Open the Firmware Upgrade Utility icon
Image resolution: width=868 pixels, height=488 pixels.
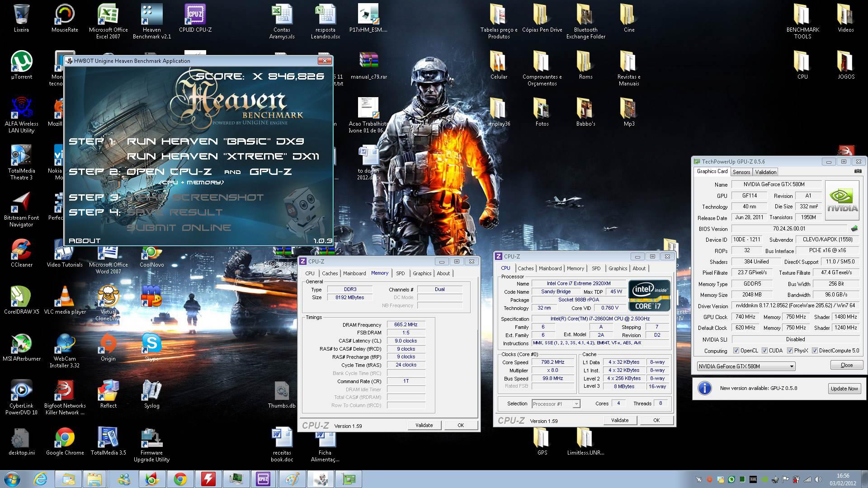click(x=152, y=444)
